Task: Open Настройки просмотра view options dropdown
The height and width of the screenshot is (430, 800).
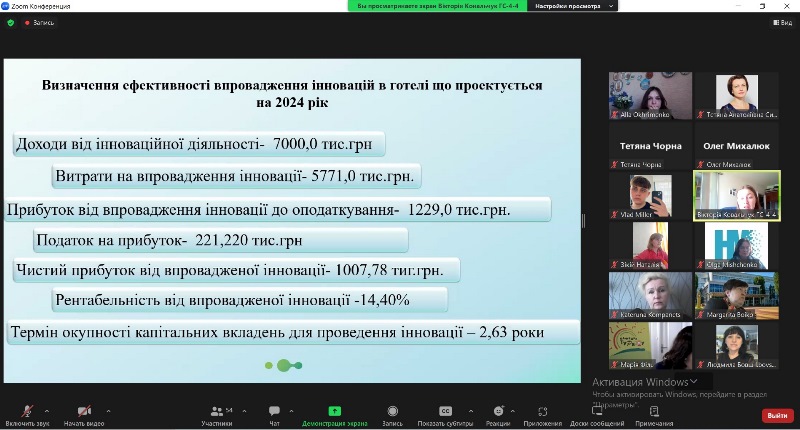Action: tap(572, 6)
